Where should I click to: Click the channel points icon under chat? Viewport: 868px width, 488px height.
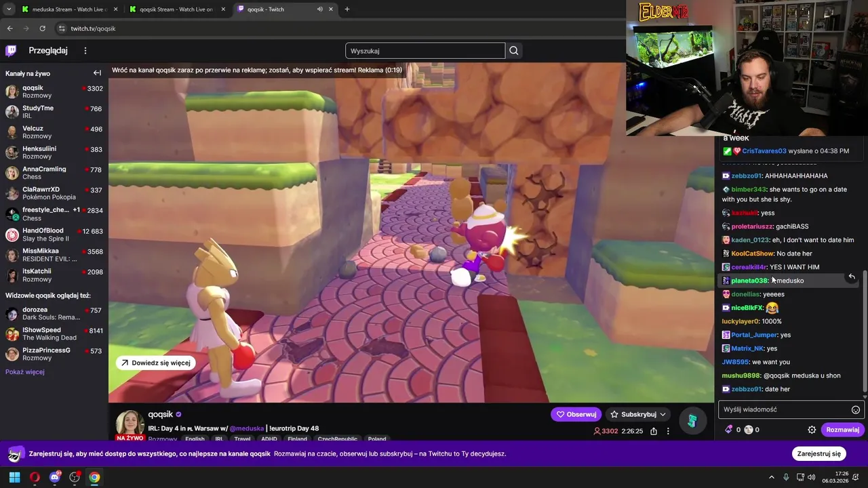click(x=749, y=430)
